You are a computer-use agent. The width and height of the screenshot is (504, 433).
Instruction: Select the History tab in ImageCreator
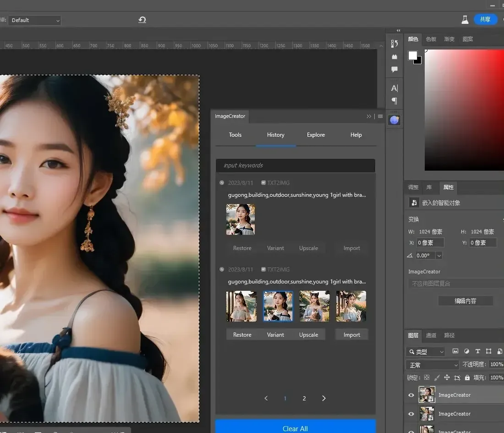point(275,135)
